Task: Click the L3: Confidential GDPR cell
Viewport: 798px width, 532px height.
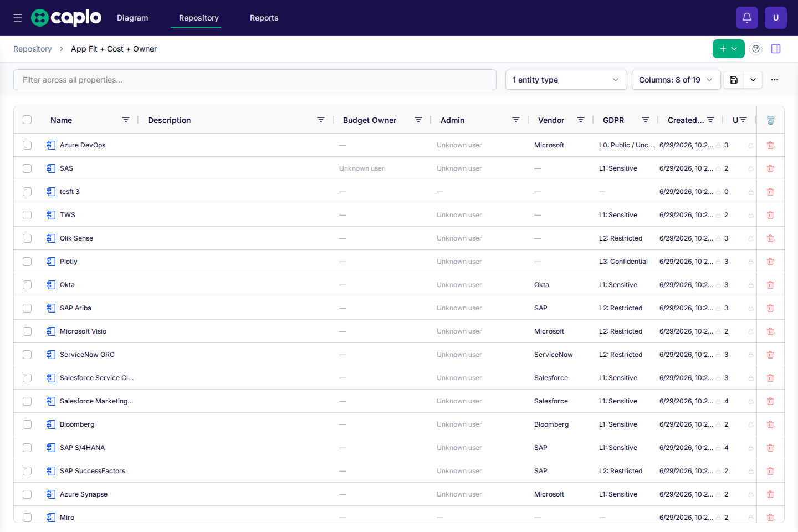Action: click(623, 262)
